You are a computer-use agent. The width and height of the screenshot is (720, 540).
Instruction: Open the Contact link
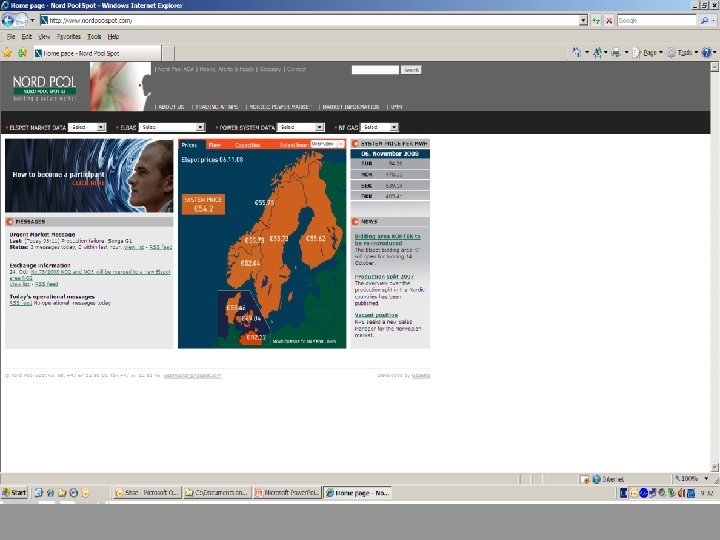[x=296, y=69]
